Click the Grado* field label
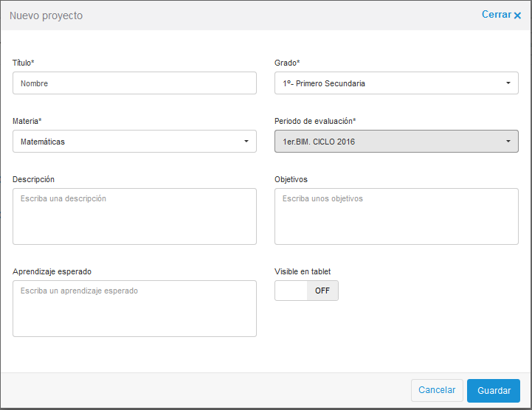This screenshot has height=410, width=532. coord(287,63)
